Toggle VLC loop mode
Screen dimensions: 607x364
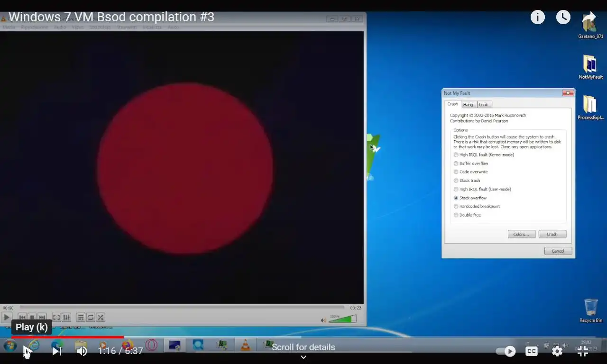coord(91,318)
